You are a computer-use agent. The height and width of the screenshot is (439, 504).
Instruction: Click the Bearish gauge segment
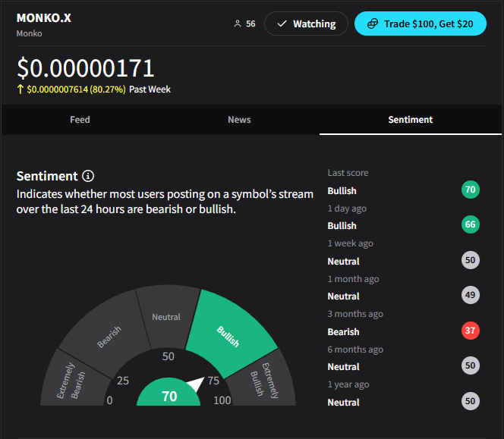click(x=108, y=336)
